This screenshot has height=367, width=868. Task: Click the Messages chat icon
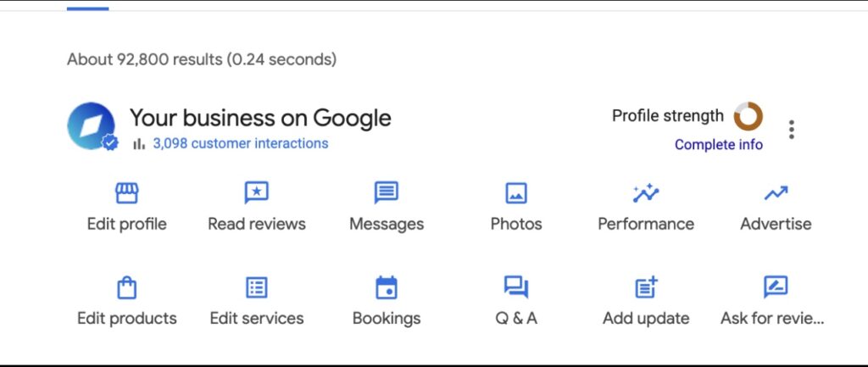(387, 193)
